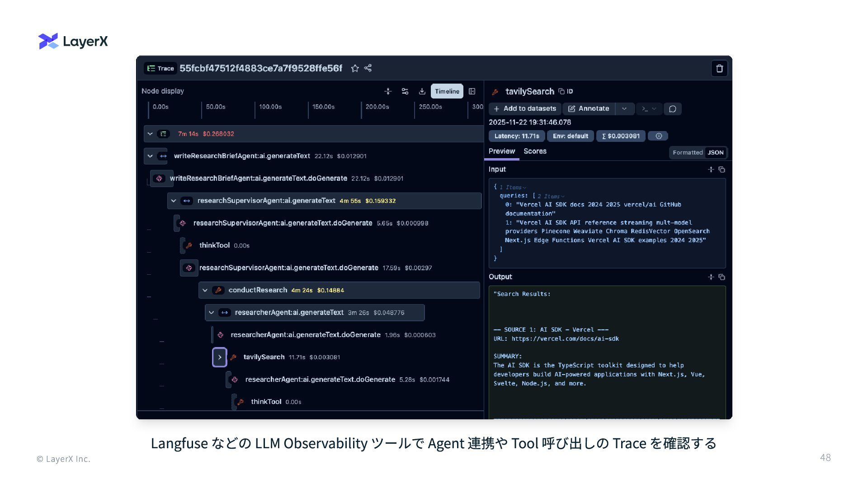
Task: Click the share trace icon
Action: 368,68
